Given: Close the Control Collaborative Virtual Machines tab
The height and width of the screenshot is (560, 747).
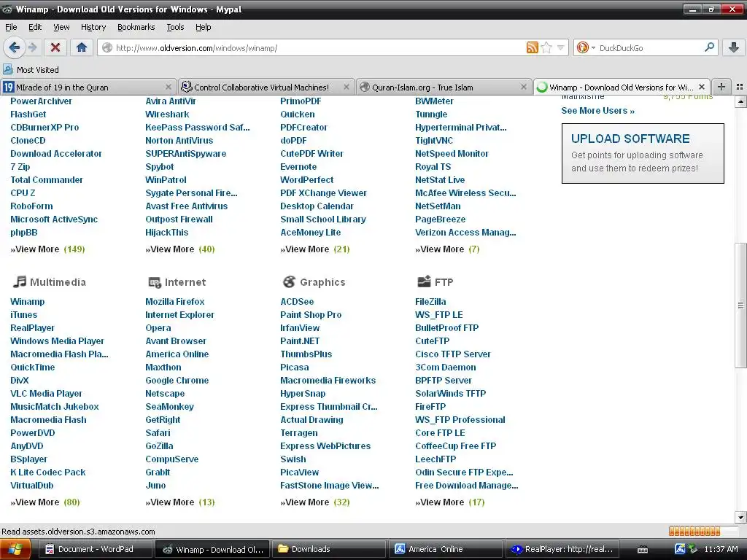Looking at the screenshot, I should (347, 87).
